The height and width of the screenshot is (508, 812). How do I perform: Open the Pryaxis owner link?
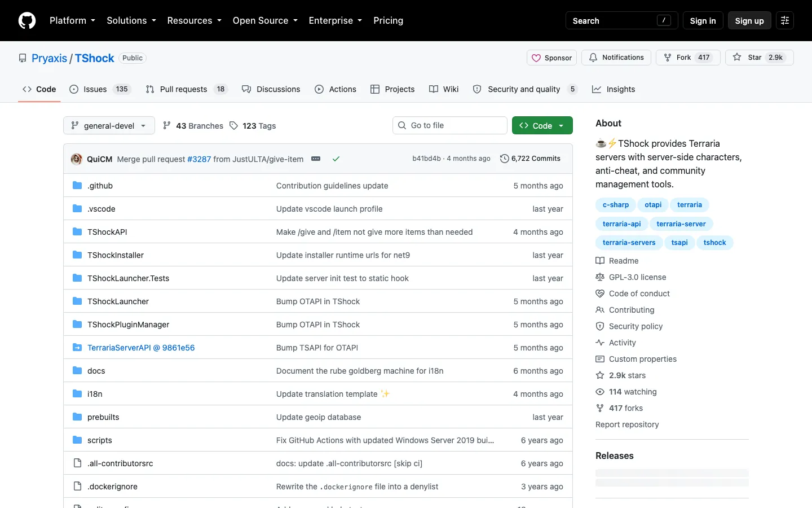click(x=49, y=58)
